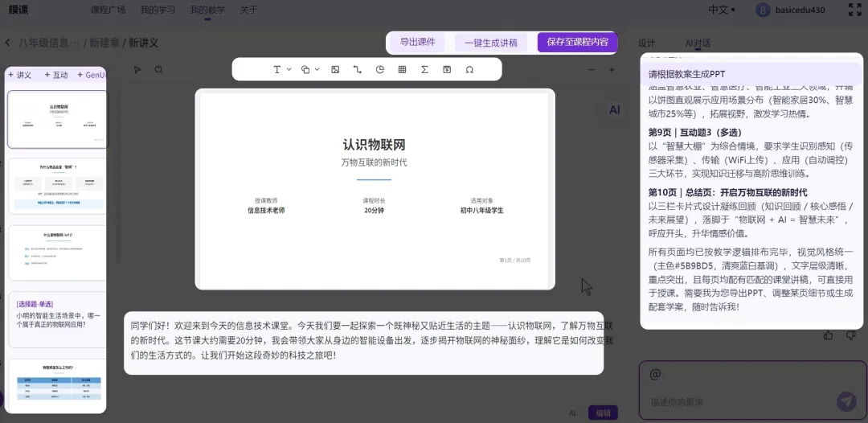Select the Text tool
This screenshot has height=423, width=868.
pyautogui.click(x=277, y=69)
